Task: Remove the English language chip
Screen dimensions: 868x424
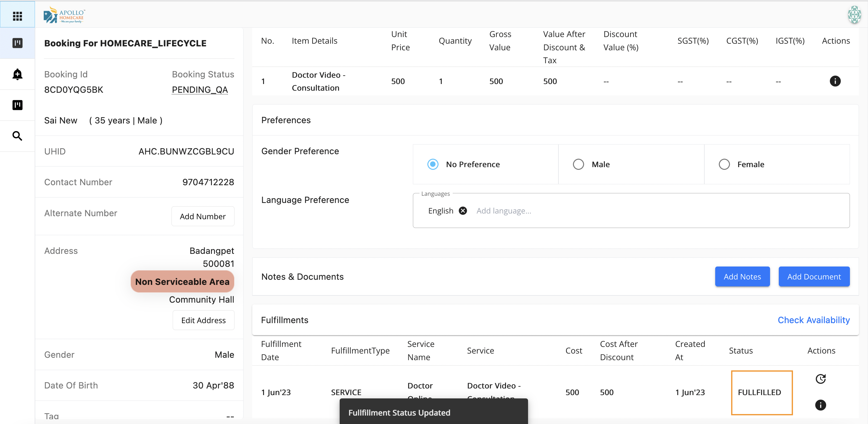Action: pyautogui.click(x=463, y=211)
